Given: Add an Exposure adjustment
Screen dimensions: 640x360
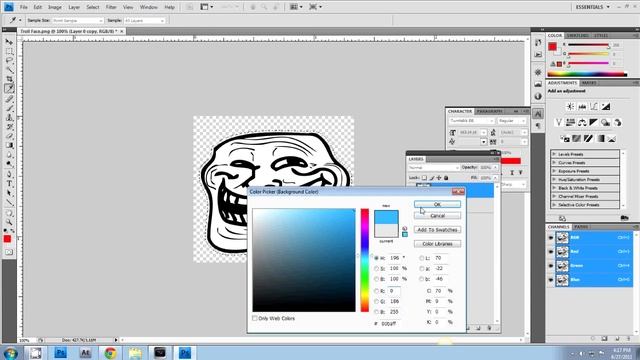Looking at the screenshot, I should [x=606, y=107].
